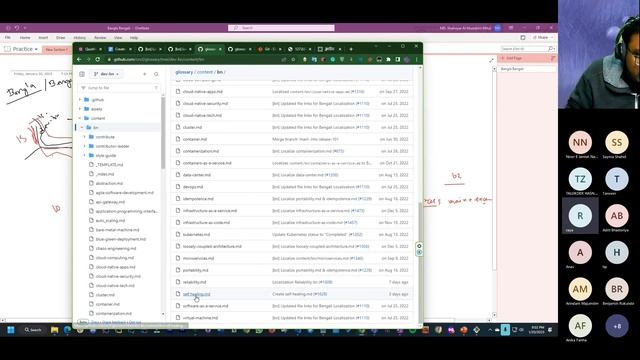Click the glossary breadcrumb link

(x=184, y=72)
